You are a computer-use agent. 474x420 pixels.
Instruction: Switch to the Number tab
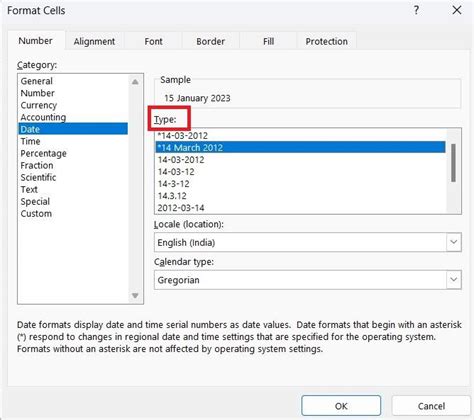pyautogui.click(x=36, y=41)
